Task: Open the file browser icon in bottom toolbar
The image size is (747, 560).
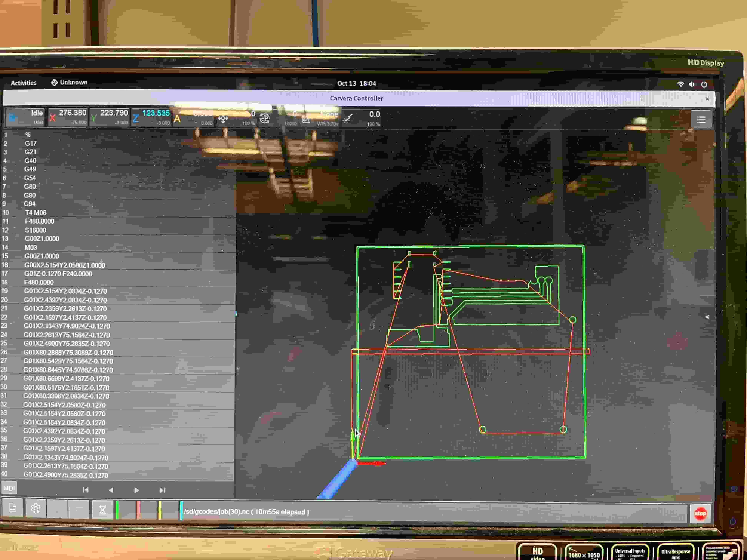Action: point(12,508)
